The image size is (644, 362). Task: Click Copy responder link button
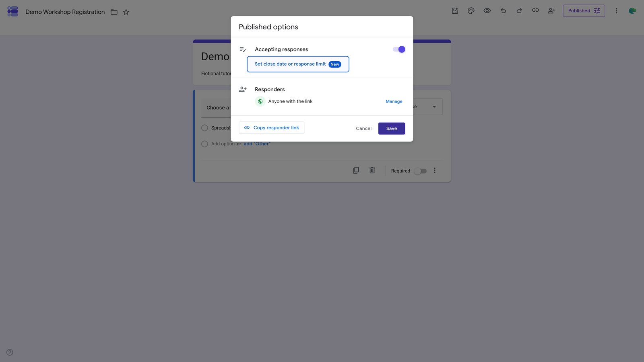coord(272,128)
